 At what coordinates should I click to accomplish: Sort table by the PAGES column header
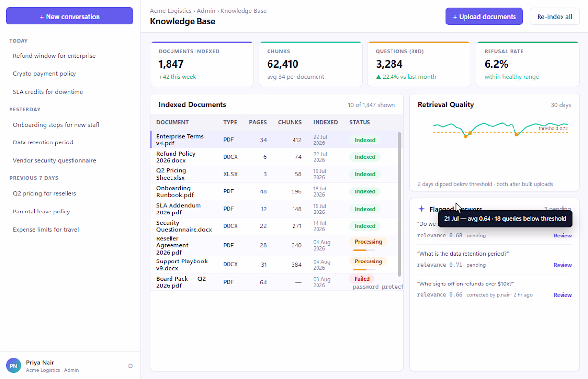click(x=258, y=122)
